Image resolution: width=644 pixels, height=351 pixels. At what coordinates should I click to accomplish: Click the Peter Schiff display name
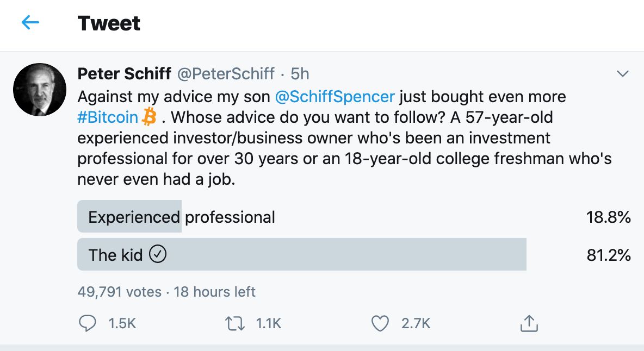click(x=125, y=73)
